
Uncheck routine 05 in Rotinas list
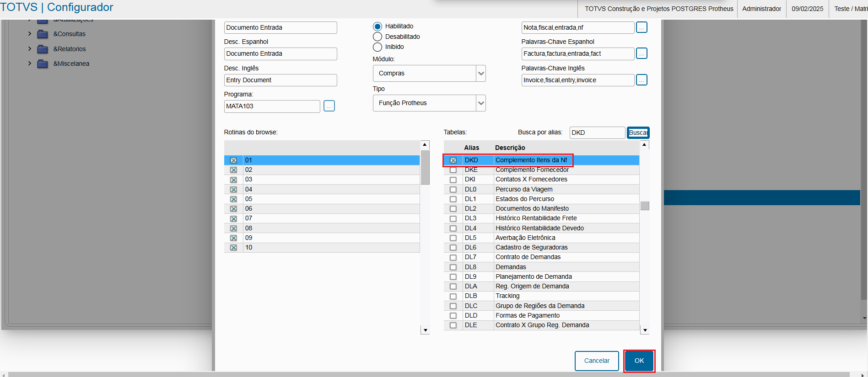[233, 199]
